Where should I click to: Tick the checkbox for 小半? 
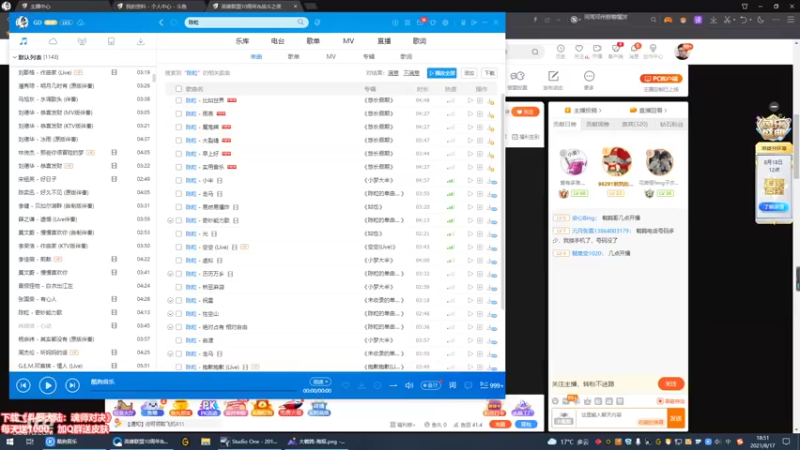(179, 181)
